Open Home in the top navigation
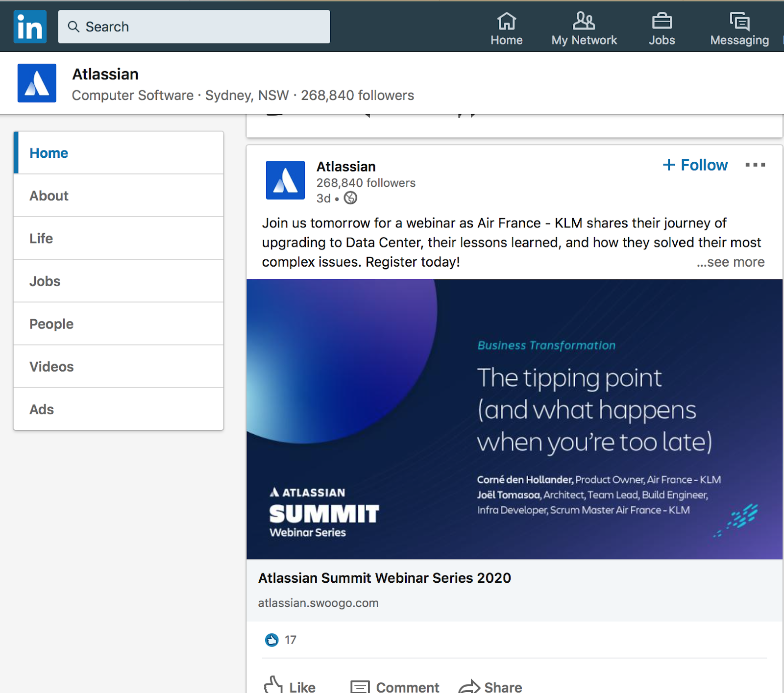Screen dimensions: 784x693 507,29
